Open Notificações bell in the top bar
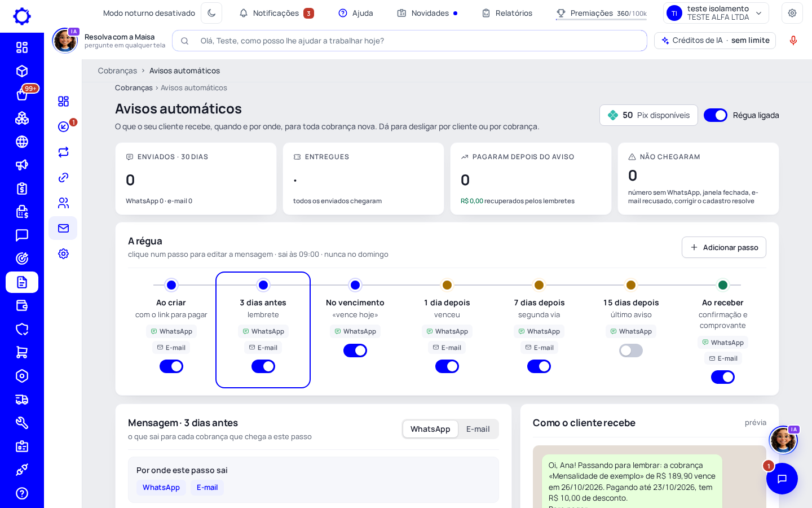Viewport: 812px width, 508px height. pyautogui.click(x=276, y=13)
